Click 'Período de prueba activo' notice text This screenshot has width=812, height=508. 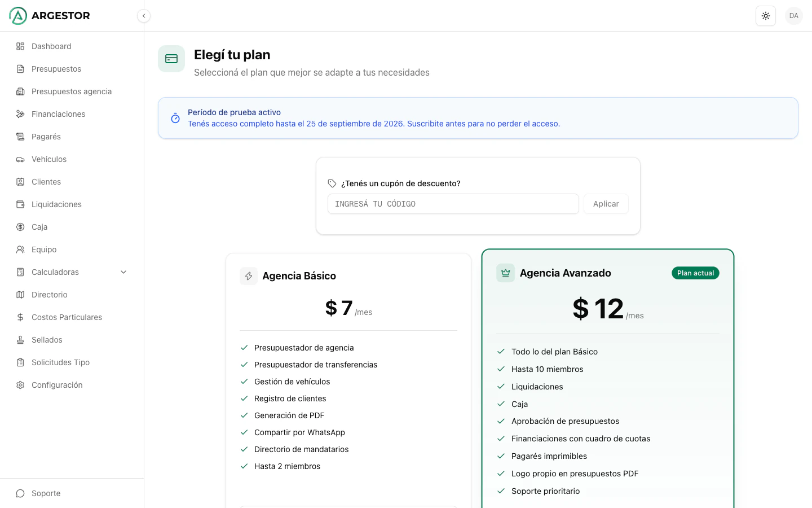pos(234,112)
